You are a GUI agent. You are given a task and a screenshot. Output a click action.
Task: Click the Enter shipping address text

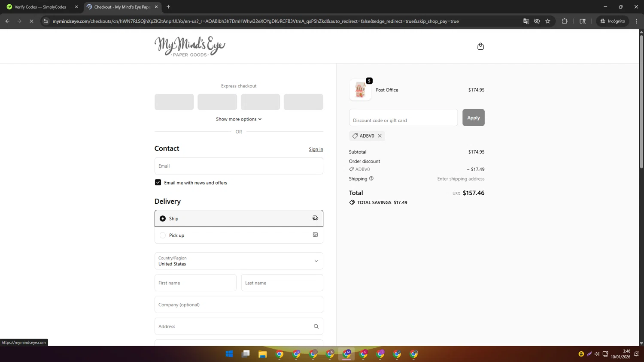[461, 179]
